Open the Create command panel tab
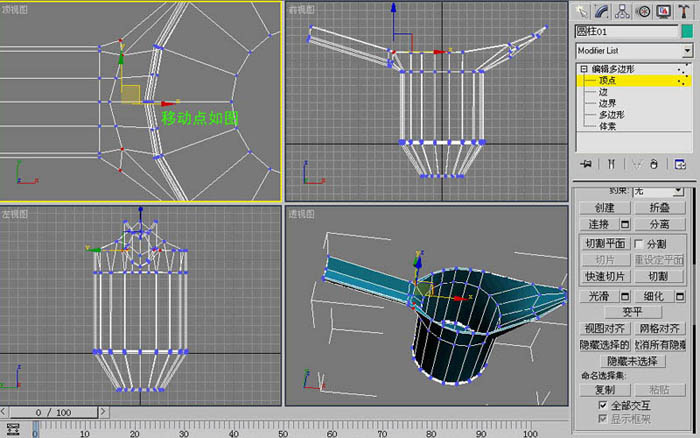Image resolution: width=700 pixels, height=438 pixels. coord(582,12)
